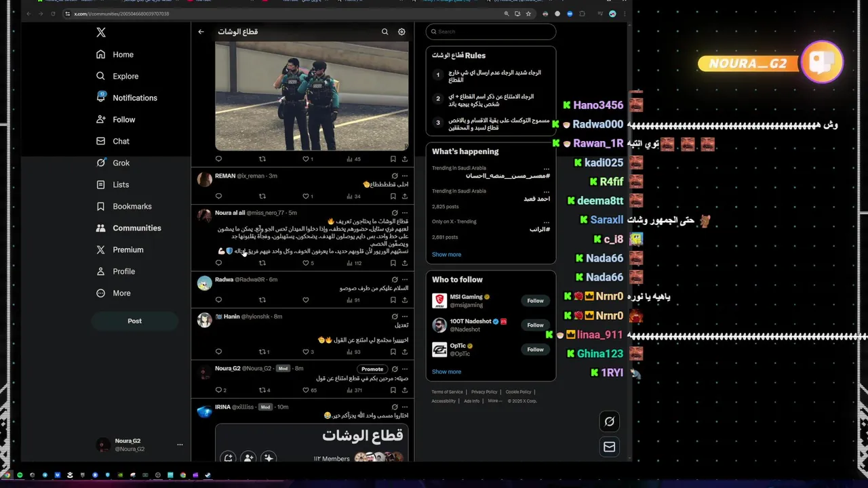The height and width of the screenshot is (488, 868).
Task: Open Bookmarks in the sidebar
Action: click(123, 206)
